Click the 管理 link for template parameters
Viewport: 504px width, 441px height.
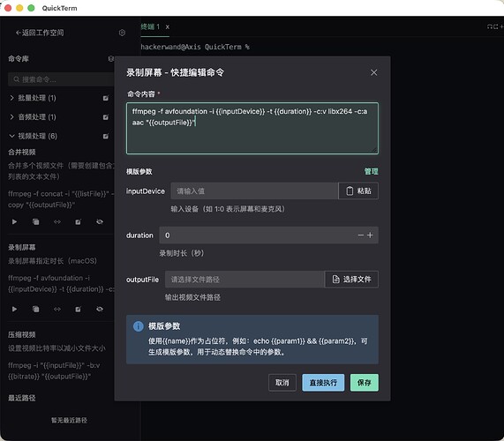[x=371, y=171]
